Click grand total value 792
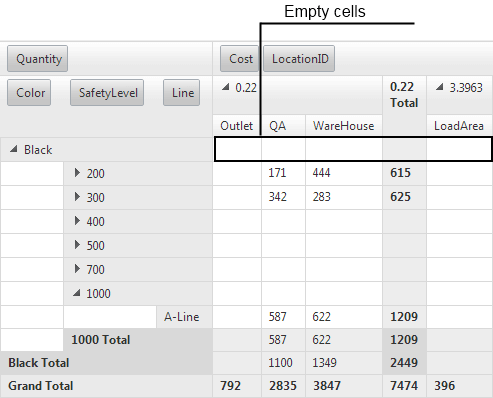Image resolution: width=493 pixels, height=398 pixels. (237, 386)
